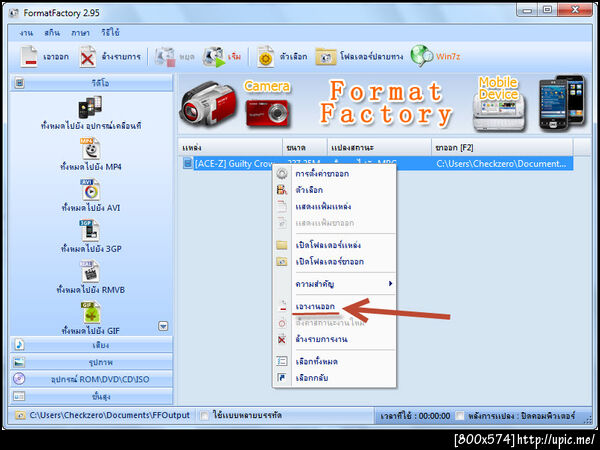Image resolution: width=600 pixels, height=450 pixels.
Task: Expand the Advanced (ขั้นสูง) category
Action: pos(91,396)
